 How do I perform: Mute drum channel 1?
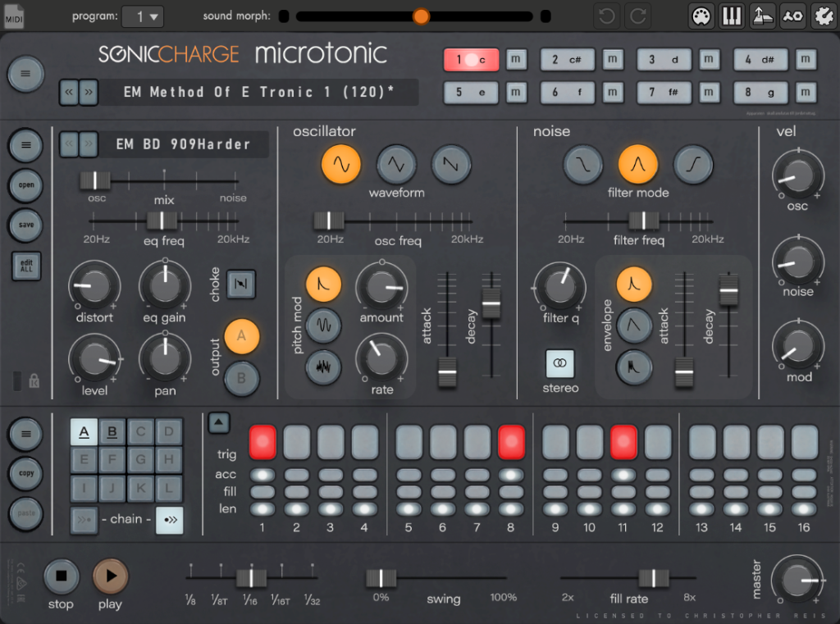pyautogui.click(x=516, y=59)
